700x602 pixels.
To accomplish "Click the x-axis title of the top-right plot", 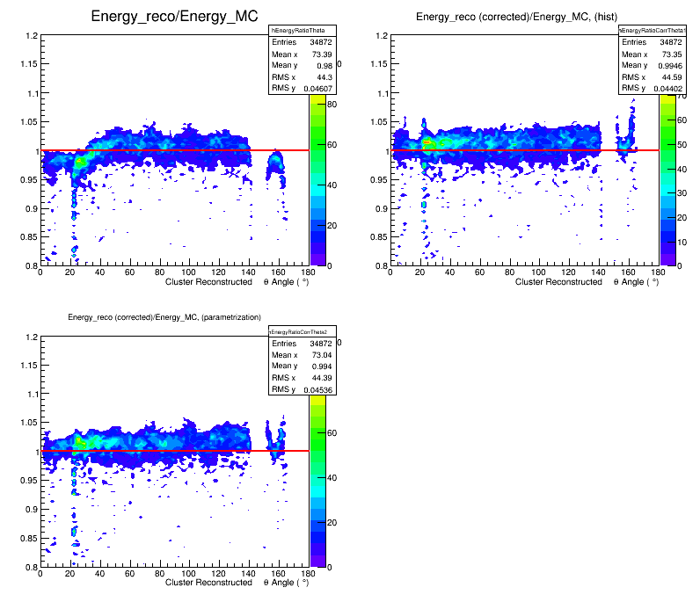I will (x=586, y=282).
